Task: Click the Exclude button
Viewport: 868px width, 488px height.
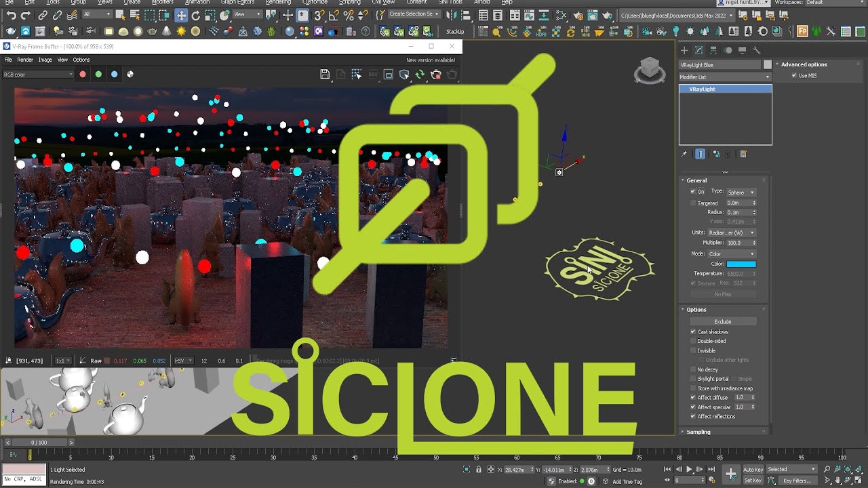Action: 723,321
